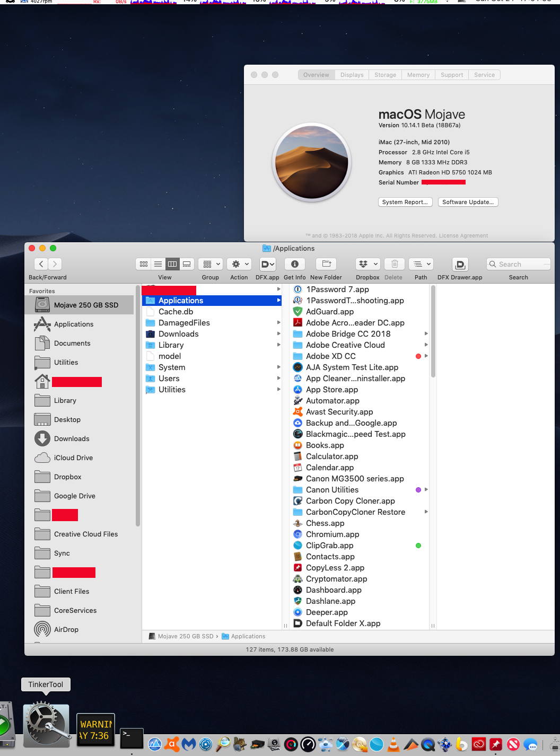This screenshot has height=756, width=560.
Task: Select Overview tab in About This Mac
Action: (x=316, y=75)
